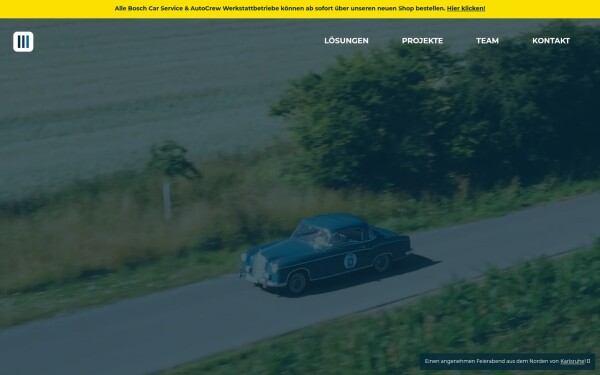Open the TEAM navigation link
Image resolution: width=600 pixels, height=375 pixels.
click(488, 41)
